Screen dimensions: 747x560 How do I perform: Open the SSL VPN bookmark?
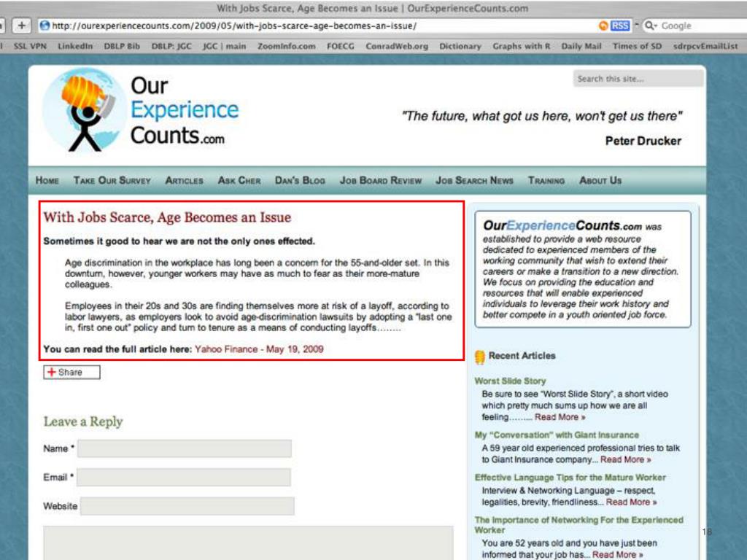[x=30, y=46]
